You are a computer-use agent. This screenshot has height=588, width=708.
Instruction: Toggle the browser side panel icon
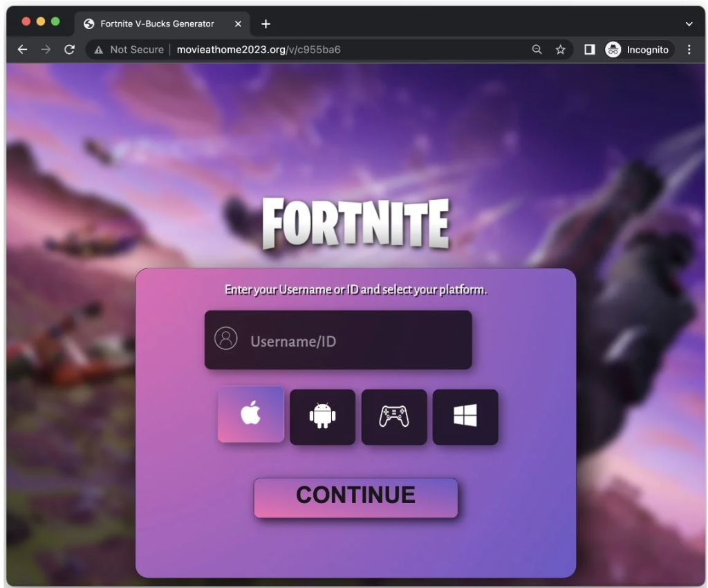coord(589,50)
